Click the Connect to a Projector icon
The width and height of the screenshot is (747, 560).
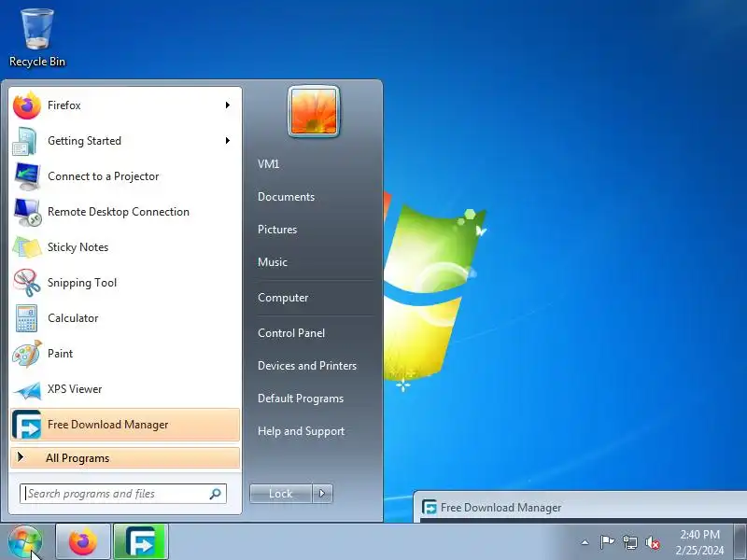pyautogui.click(x=27, y=176)
